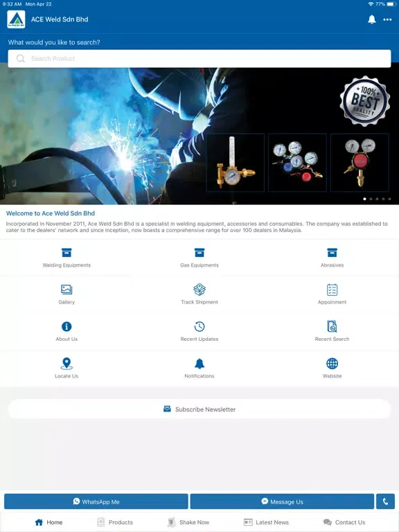Select the multi-gauge regulators banner thumbnail

[x=298, y=163]
